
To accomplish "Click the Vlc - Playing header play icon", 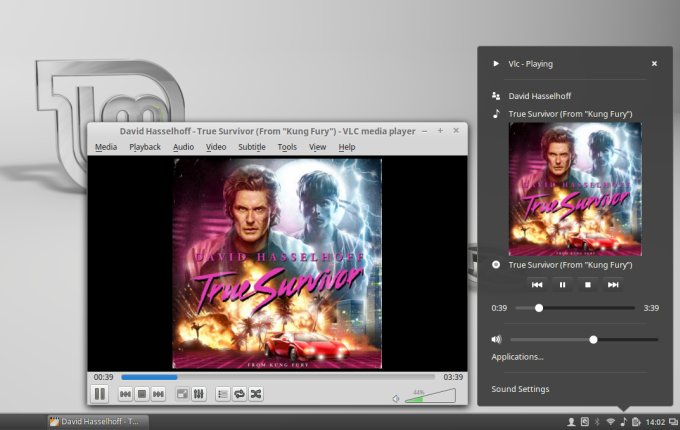I will (496, 64).
